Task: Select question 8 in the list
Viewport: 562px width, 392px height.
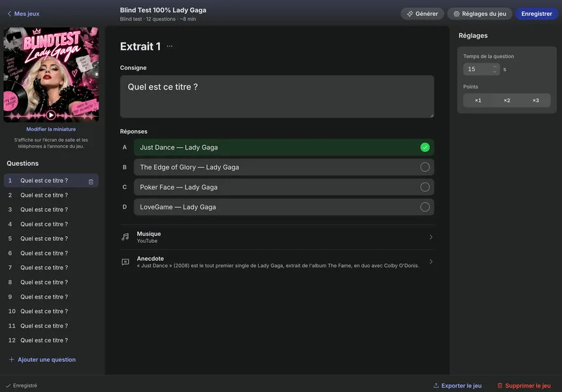Action: click(x=51, y=282)
